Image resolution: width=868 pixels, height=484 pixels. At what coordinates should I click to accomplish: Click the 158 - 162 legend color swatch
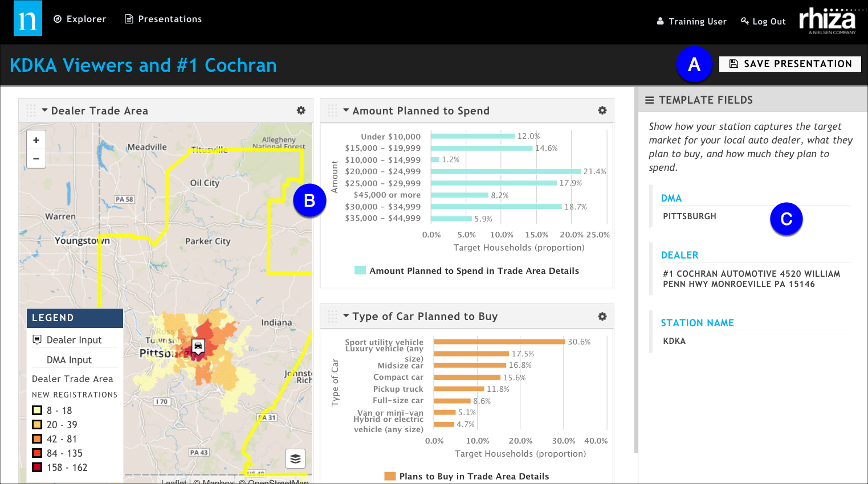(37, 467)
